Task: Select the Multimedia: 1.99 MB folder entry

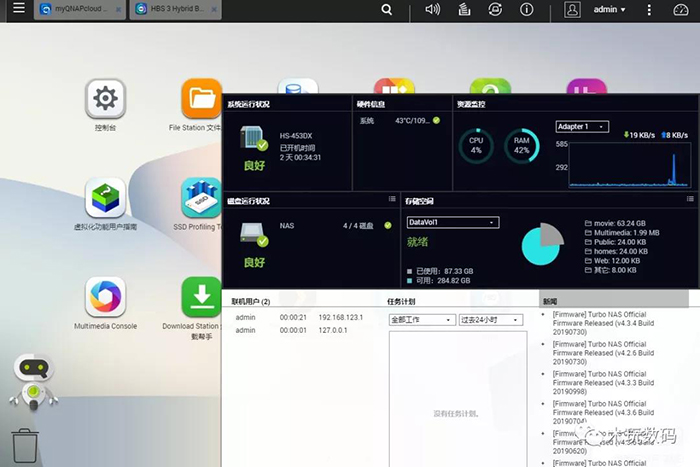Action: point(622,233)
